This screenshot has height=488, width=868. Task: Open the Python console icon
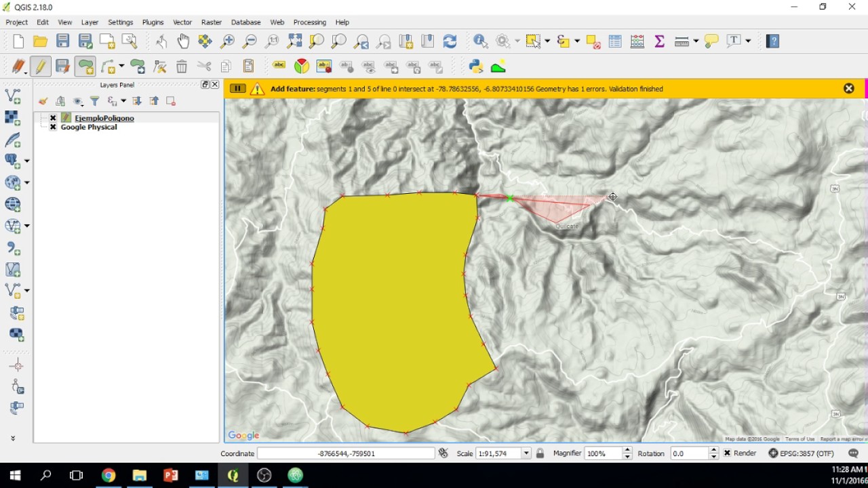[476, 66]
